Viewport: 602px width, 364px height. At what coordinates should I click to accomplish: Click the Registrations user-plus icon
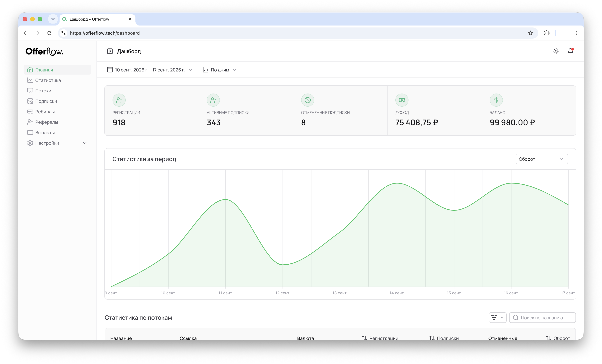coord(119,100)
